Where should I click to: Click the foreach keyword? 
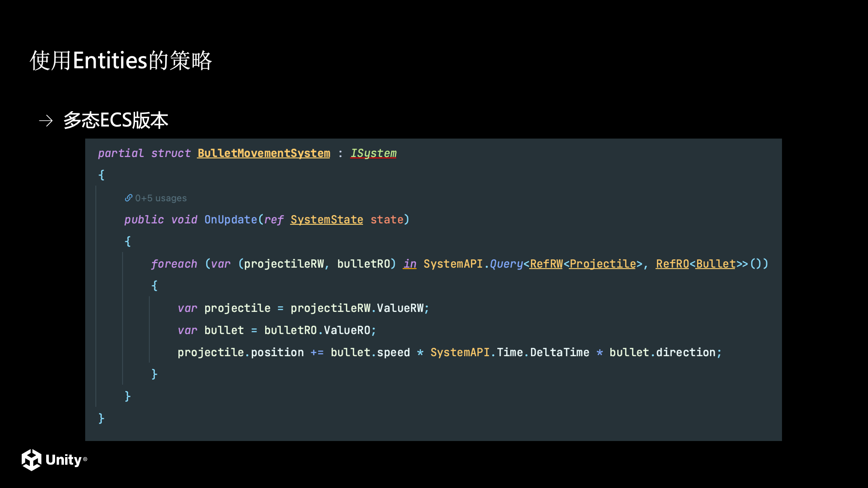point(174,264)
